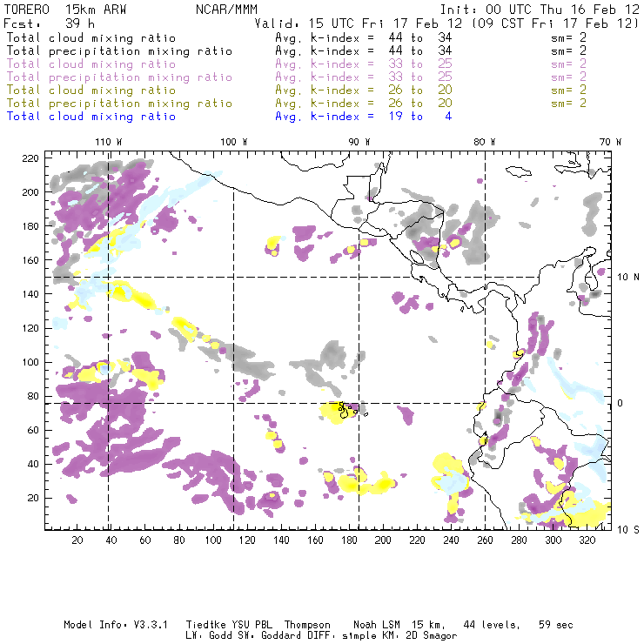Viewport: 644px width, 644px height.
Task: Click the '10 S' latitude label
Action: click(x=628, y=530)
